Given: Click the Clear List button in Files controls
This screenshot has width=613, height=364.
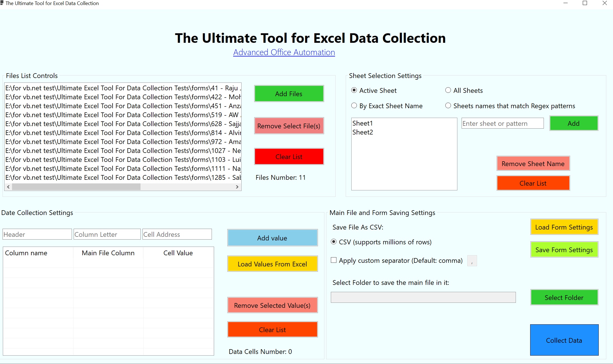Looking at the screenshot, I should 289,157.
